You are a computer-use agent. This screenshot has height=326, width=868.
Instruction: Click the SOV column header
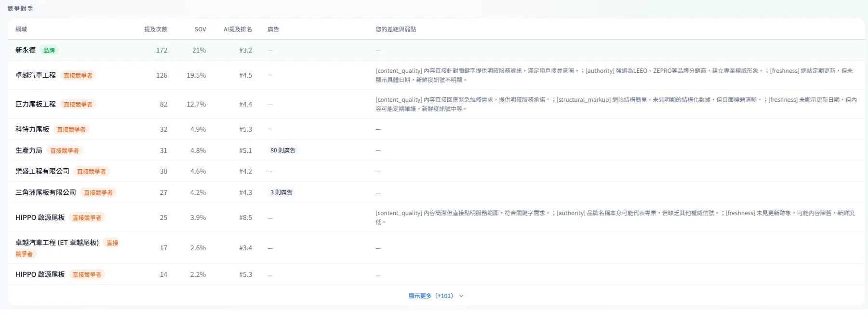pos(200,29)
